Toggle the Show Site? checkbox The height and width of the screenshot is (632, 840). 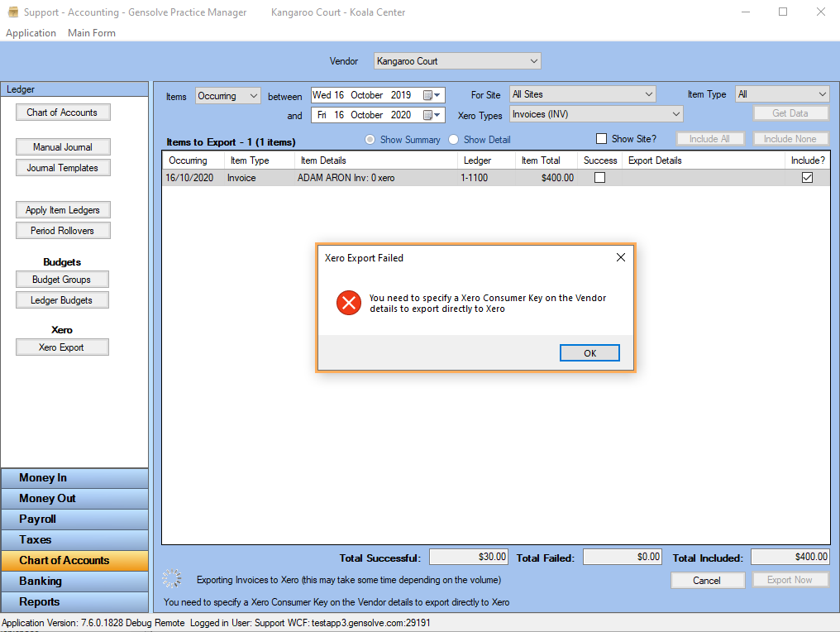[x=602, y=139]
